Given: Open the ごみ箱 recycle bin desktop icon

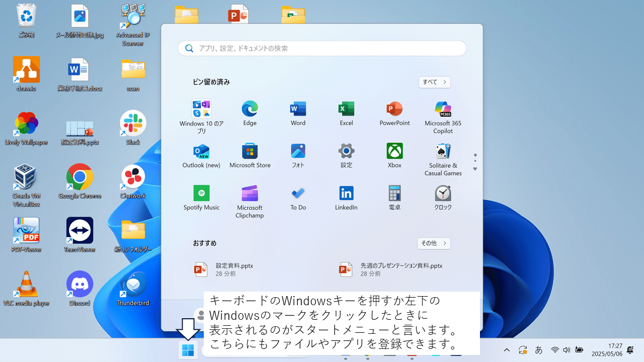Looking at the screenshot, I should point(26,21).
